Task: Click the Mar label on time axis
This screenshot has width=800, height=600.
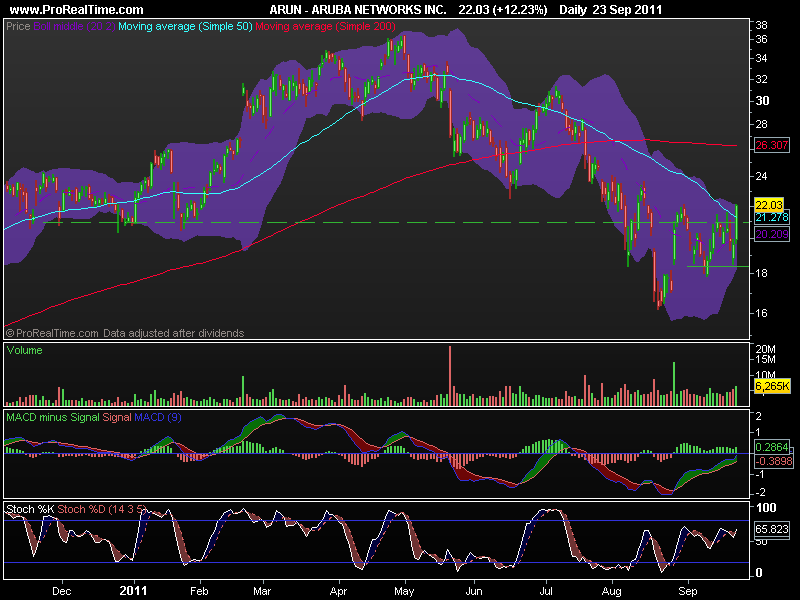Action: [262, 591]
